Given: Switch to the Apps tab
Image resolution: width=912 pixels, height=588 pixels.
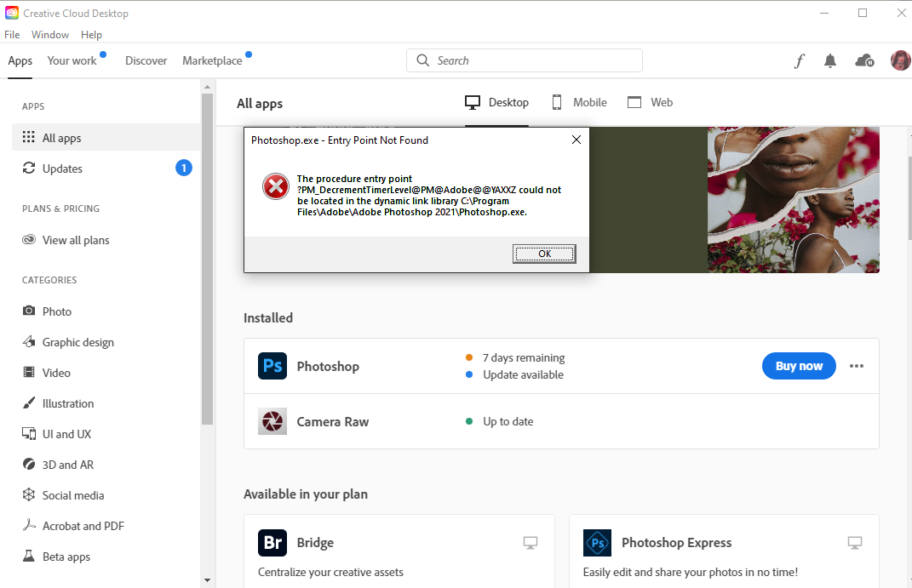Looking at the screenshot, I should (20, 61).
